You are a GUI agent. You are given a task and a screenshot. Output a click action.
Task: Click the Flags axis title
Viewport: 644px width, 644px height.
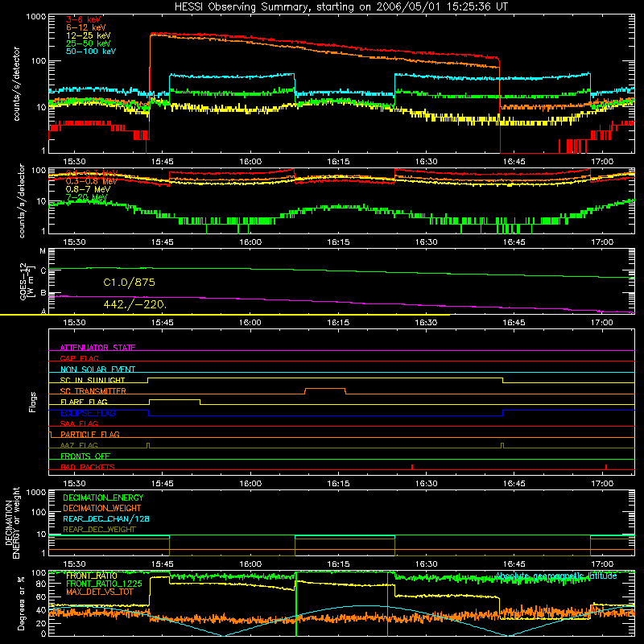(x=32, y=402)
